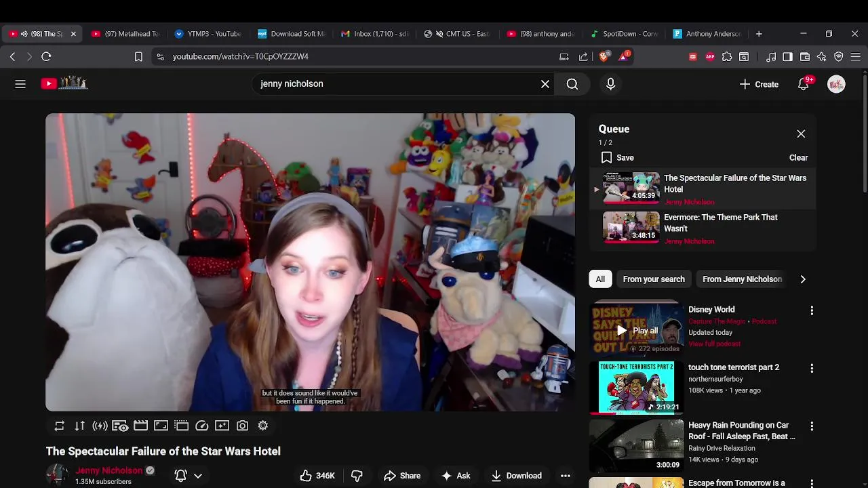This screenshot has width=868, height=488.
Task: Bookmark this page
Action: (x=138, y=57)
